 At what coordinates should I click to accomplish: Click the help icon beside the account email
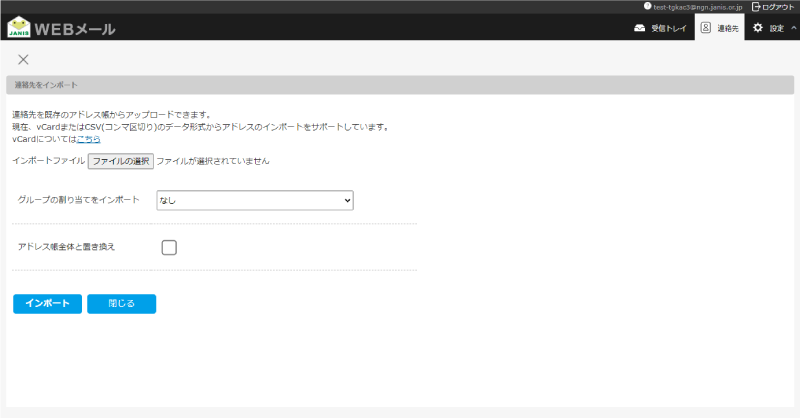point(647,6)
